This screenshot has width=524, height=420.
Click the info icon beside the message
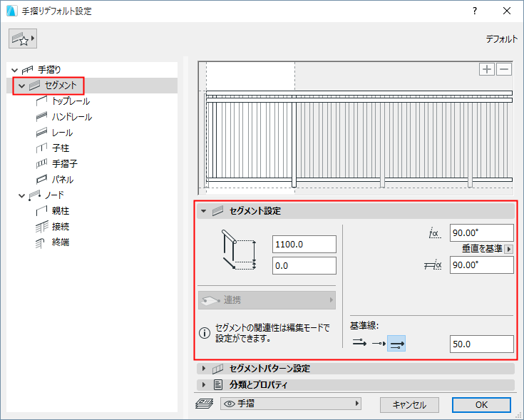tap(205, 333)
